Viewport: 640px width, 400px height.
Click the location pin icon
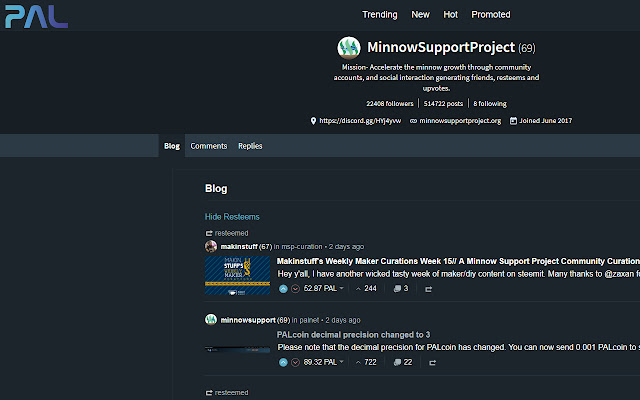[313, 121]
